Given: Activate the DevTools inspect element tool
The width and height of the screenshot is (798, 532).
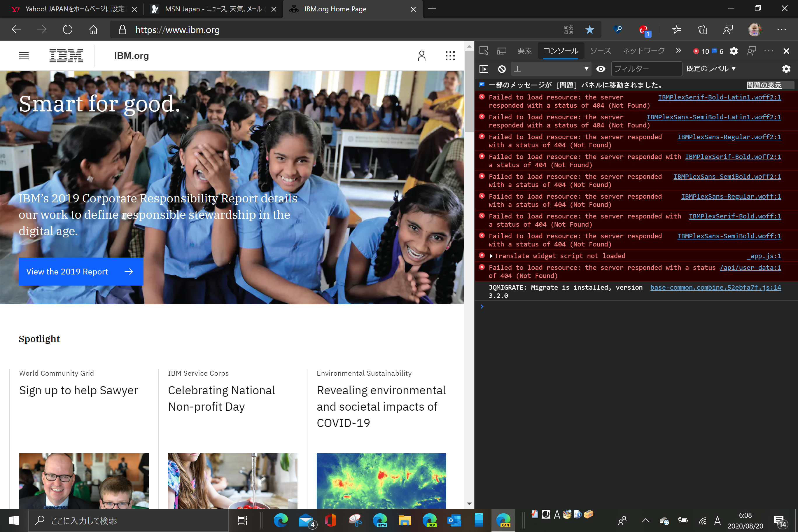Looking at the screenshot, I should click(484, 51).
